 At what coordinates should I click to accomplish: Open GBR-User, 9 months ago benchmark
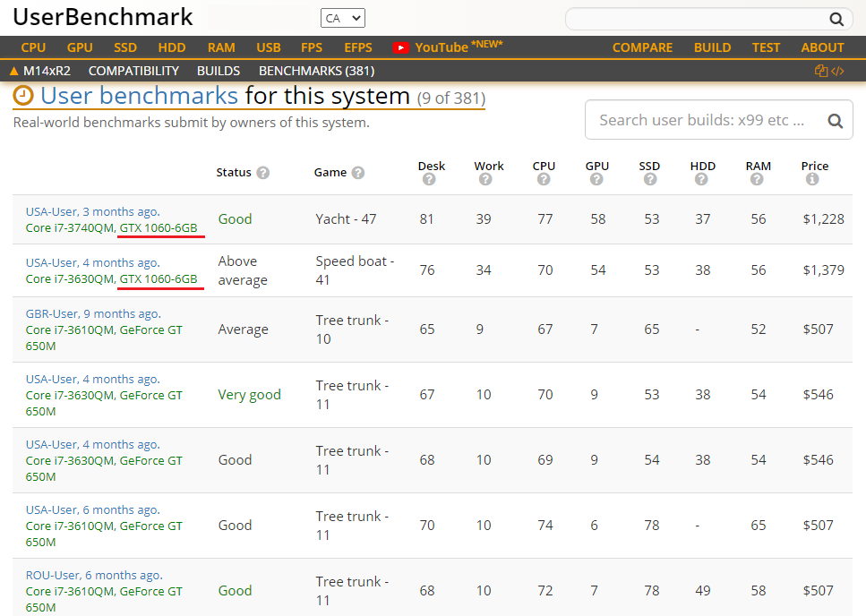pyautogui.click(x=93, y=314)
